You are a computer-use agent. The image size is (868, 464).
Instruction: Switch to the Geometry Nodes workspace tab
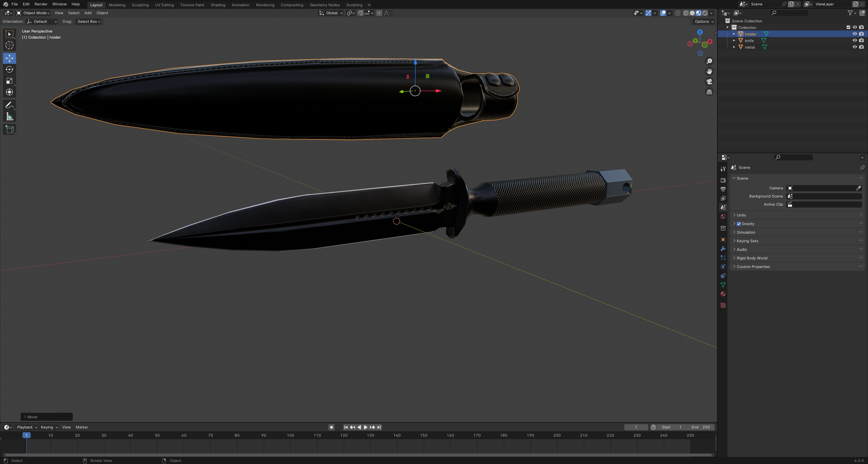325,5
